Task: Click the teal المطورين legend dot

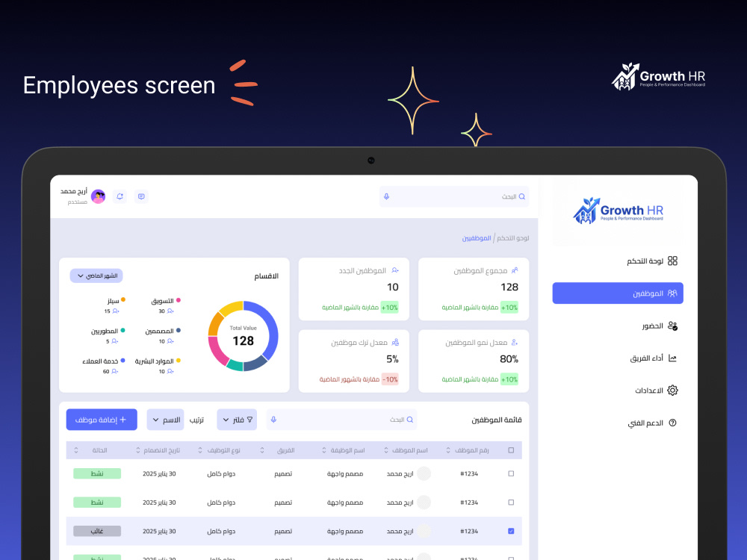Action: tap(123, 330)
